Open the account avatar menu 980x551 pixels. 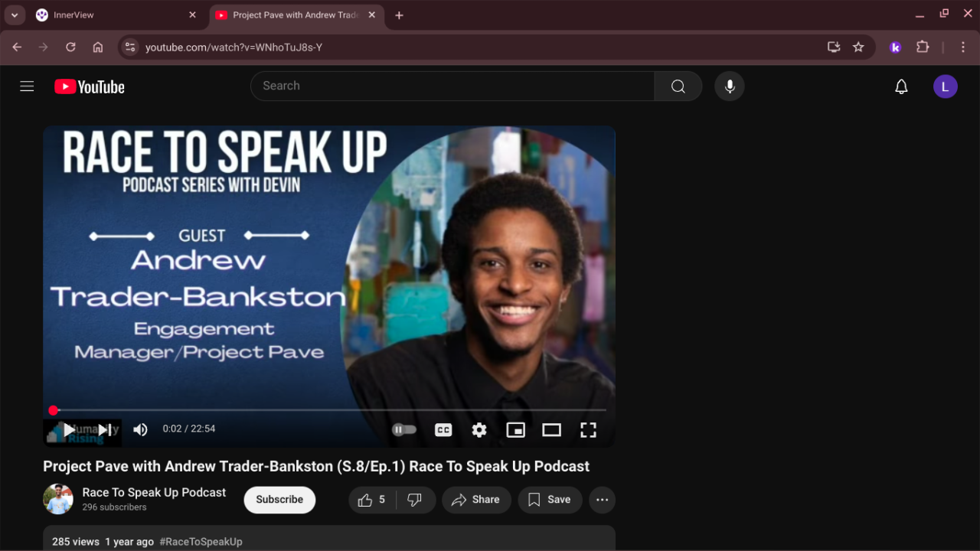[946, 86]
